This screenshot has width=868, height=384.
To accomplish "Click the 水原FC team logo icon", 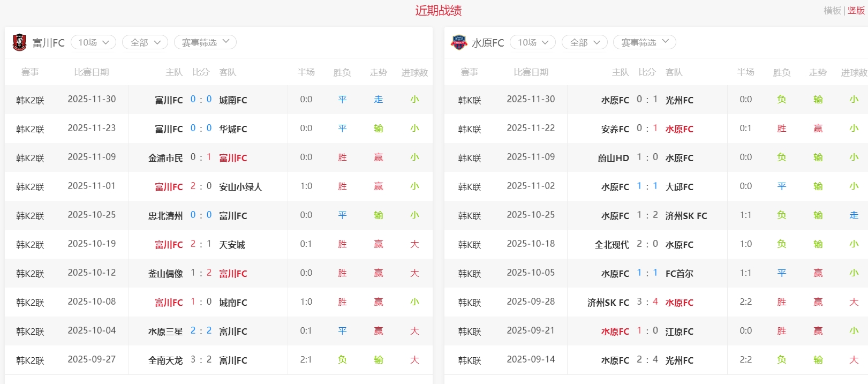I will point(459,42).
